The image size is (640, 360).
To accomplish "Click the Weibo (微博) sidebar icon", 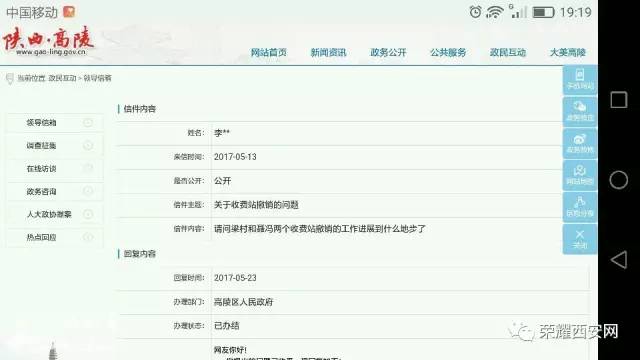I will (580, 143).
